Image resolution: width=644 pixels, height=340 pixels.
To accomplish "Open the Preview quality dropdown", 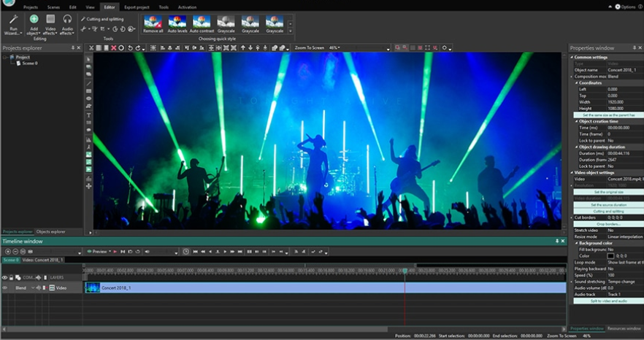I will (x=110, y=251).
